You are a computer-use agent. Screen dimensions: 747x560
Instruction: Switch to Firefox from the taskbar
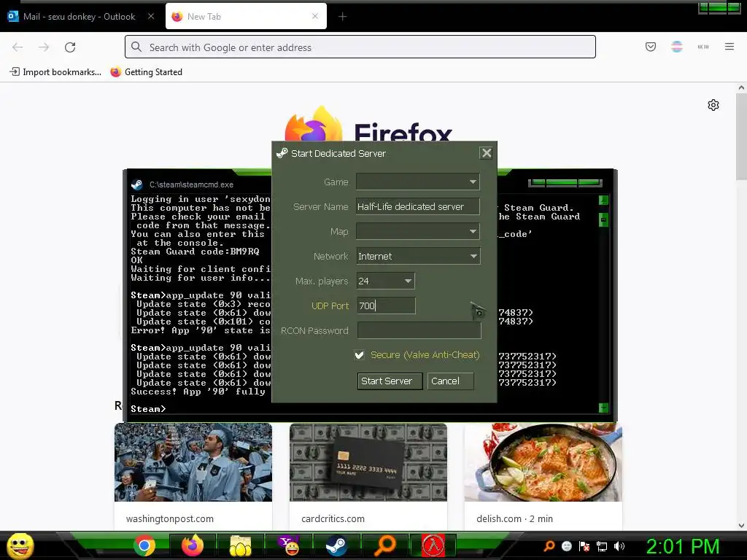[193, 545]
